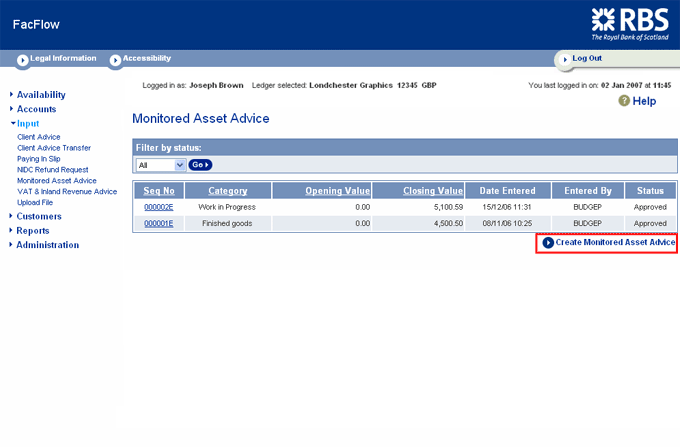Screen dimensions: 680x447
Task: Click the Help question mark icon
Action: tap(624, 101)
